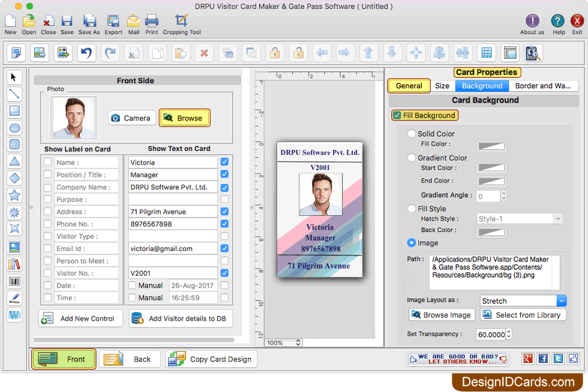The image size is (588, 392).
Task: Uncheck the Fill Background checkbox
Action: point(397,116)
